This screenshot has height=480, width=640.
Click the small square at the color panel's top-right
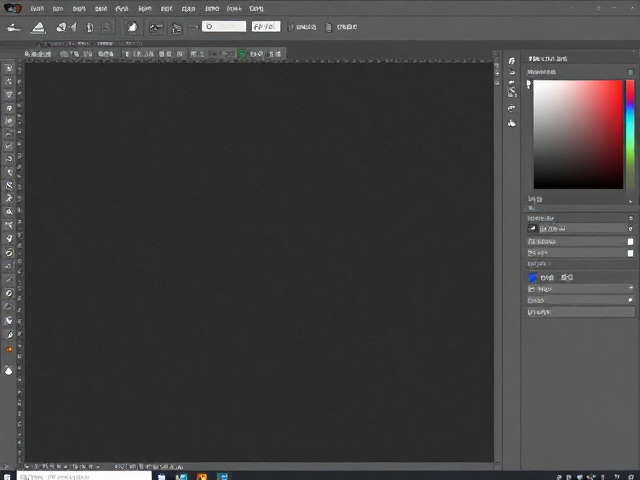pos(631,72)
